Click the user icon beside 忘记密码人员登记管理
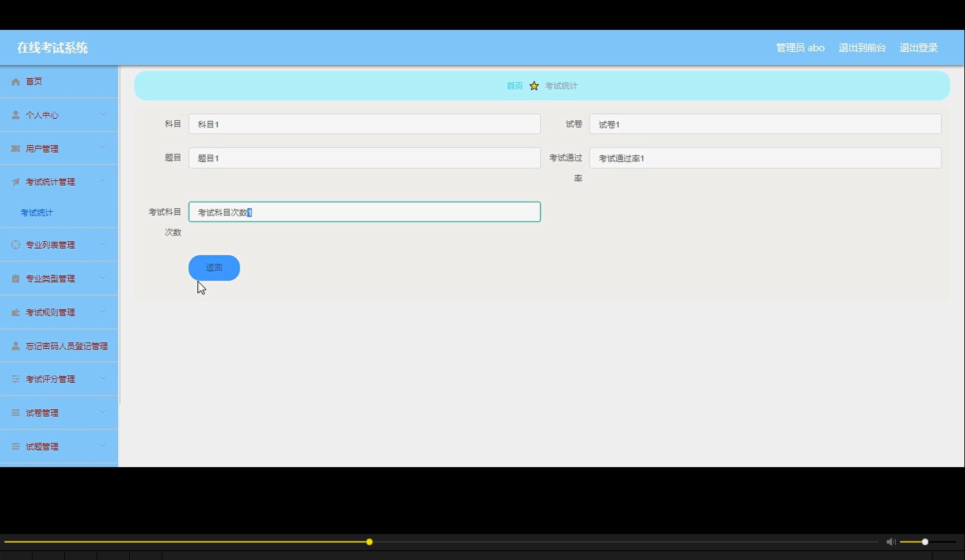 (16, 346)
